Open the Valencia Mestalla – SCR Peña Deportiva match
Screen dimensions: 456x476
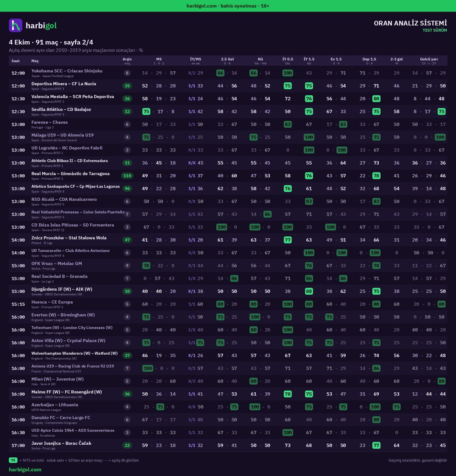point(73,96)
